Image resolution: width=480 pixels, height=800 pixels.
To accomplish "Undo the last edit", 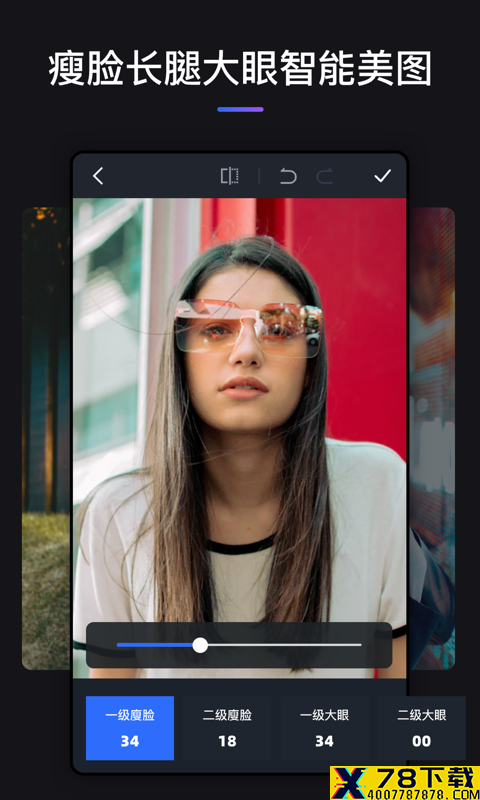I will pyautogui.click(x=288, y=177).
